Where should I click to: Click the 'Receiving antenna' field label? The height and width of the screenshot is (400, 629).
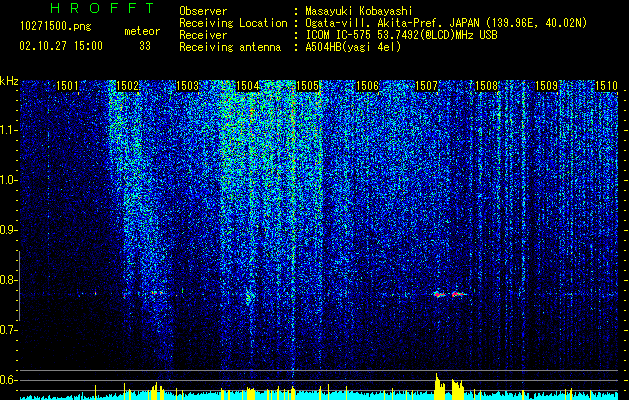click(x=230, y=47)
